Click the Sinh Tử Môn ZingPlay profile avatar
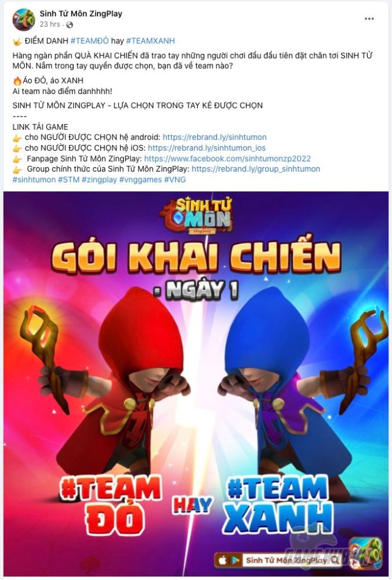The height and width of the screenshot is (580, 392). 24,19
